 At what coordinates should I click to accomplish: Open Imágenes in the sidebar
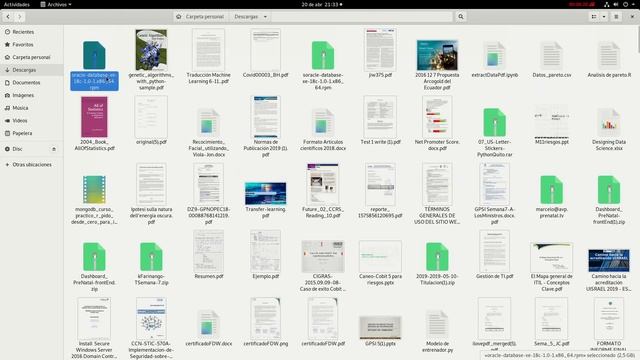[x=31, y=95]
